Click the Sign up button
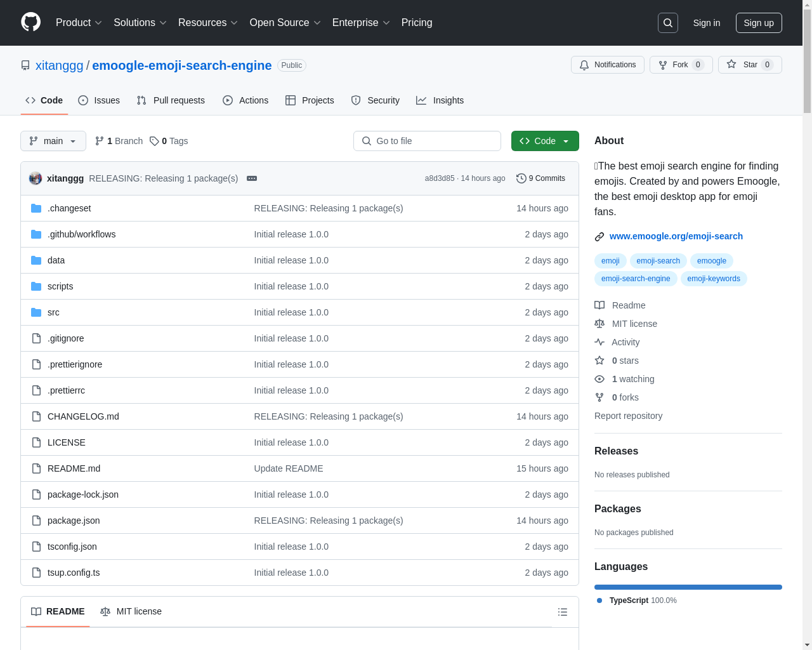 759,23
